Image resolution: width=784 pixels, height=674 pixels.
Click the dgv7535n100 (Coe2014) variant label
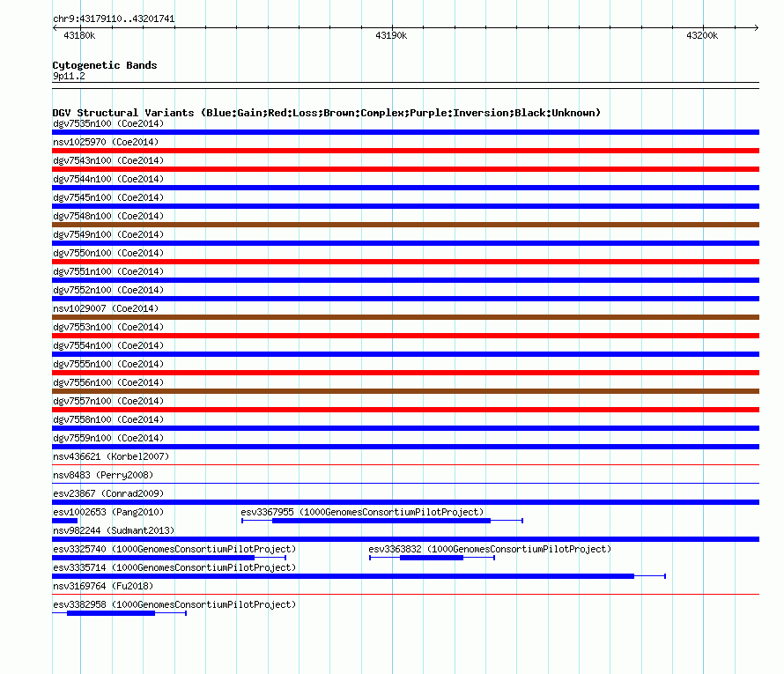(x=108, y=123)
